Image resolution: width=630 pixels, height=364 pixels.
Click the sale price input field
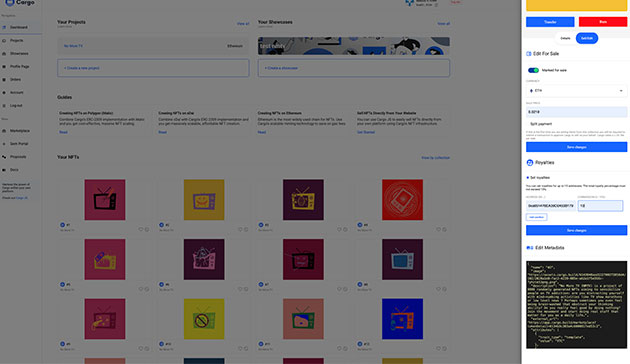pyautogui.click(x=576, y=112)
